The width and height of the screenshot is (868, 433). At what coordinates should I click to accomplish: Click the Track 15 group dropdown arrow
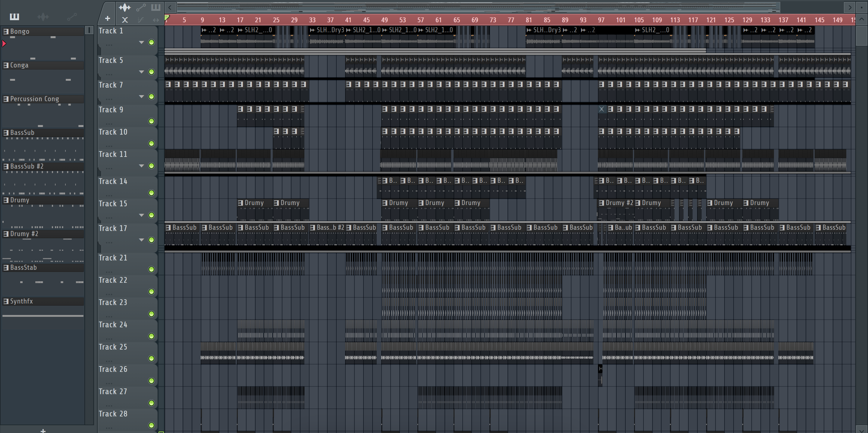pos(142,215)
